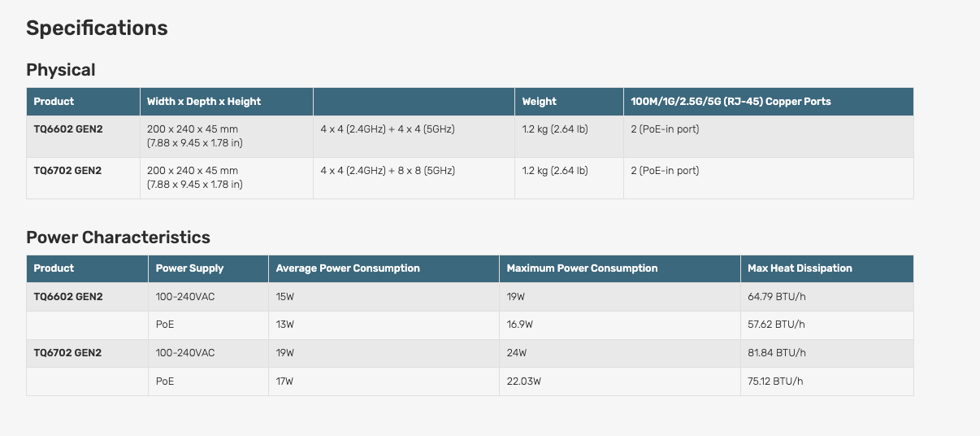Select the Power Characteristics section heading
Screen dimensions: 980x436
118,238
